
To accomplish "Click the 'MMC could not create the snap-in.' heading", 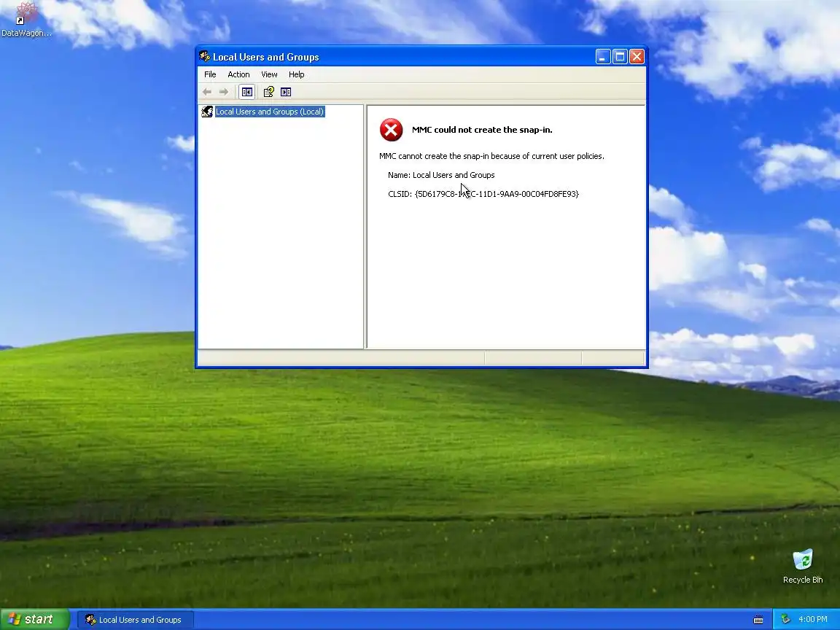I will (x=482, y=130).
